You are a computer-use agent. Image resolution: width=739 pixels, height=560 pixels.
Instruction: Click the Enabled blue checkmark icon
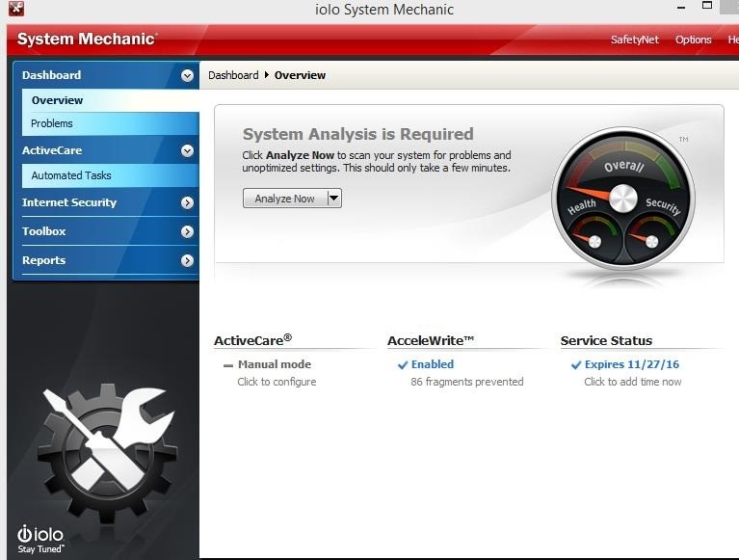[403, 365]
